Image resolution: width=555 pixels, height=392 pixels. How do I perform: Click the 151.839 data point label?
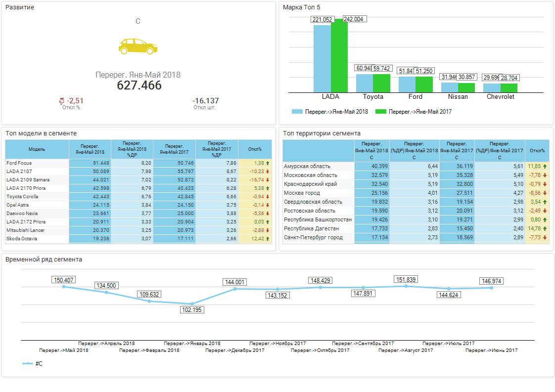[406, 279]
